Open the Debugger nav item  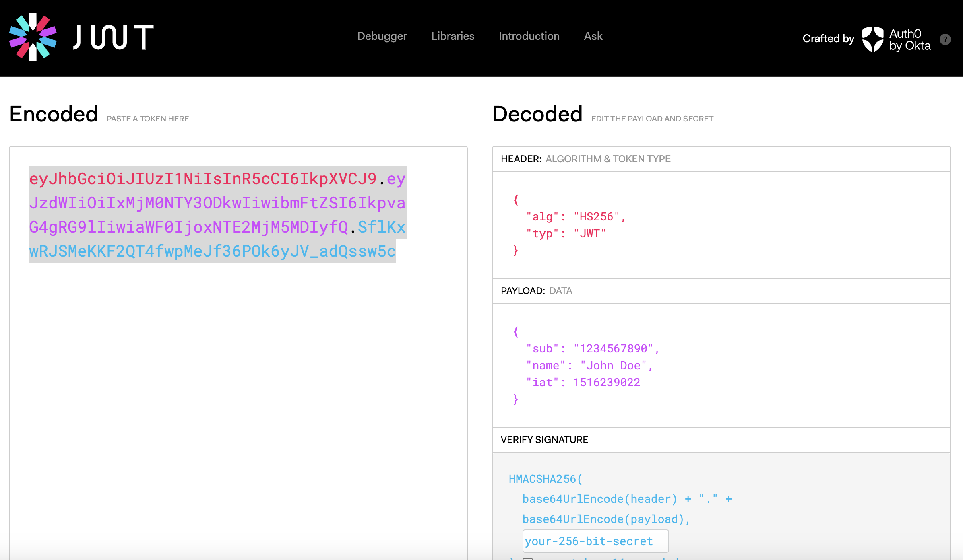point(382,36)
